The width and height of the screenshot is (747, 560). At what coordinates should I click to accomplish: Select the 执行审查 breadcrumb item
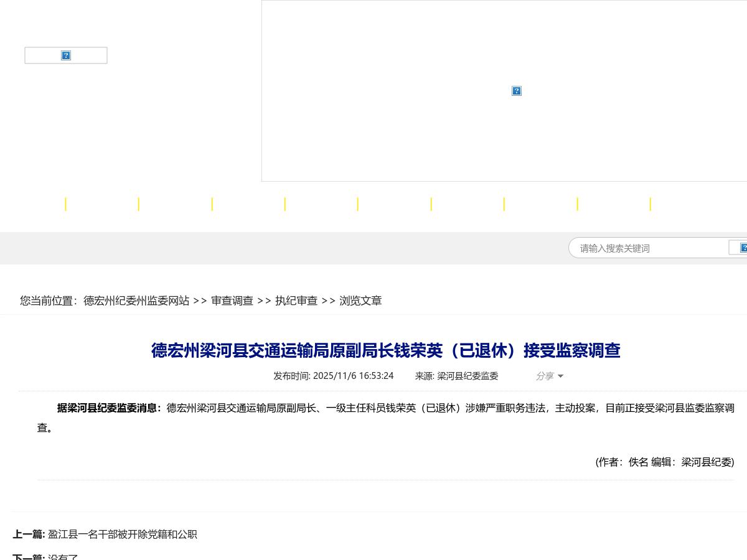tap(296, 301)
